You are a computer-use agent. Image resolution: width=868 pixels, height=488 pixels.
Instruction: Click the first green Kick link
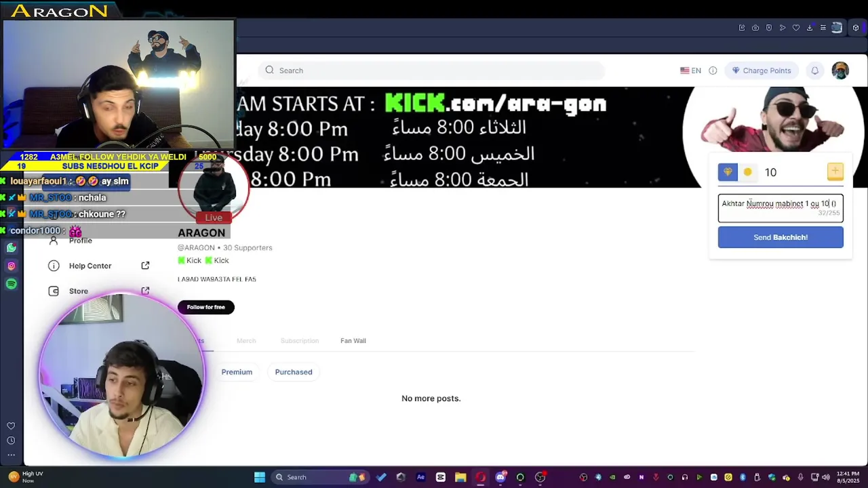click(190, 260)
